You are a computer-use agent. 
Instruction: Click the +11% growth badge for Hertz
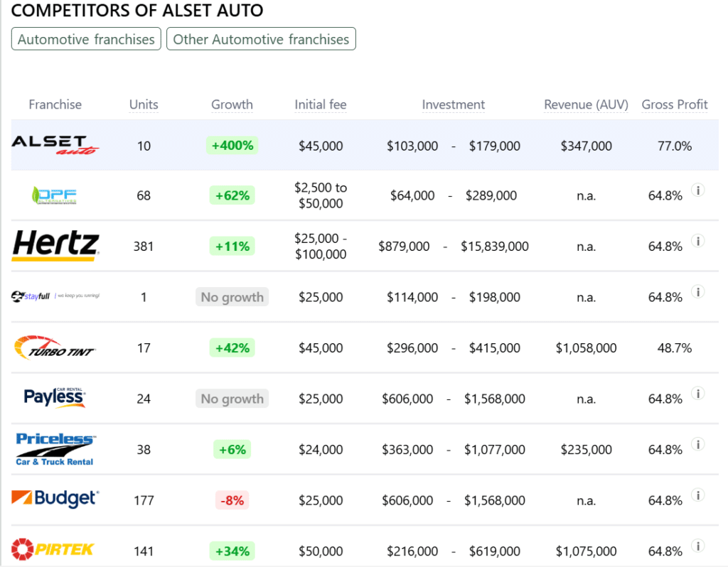coord(232,246)
